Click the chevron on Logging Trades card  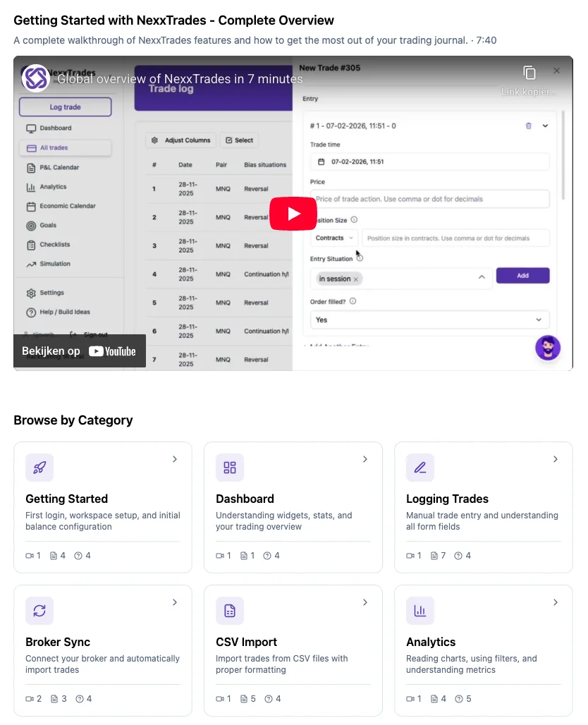[x=556, y=459]
